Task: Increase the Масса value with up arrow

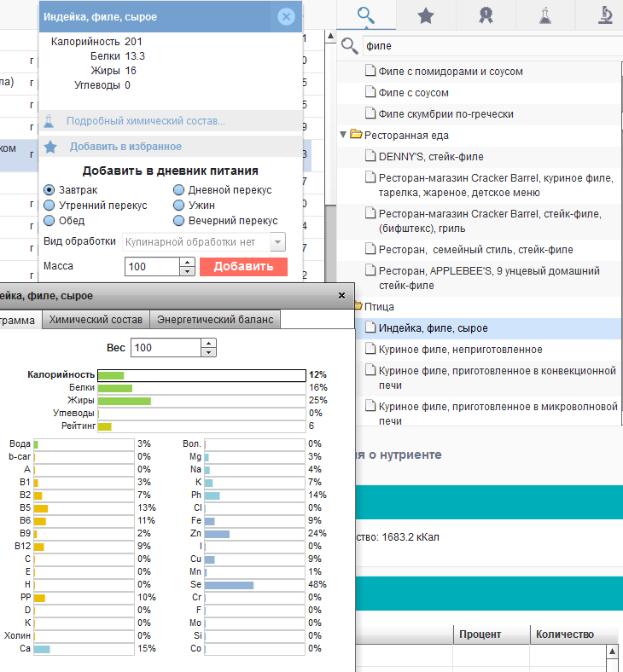Action: pos(187,262)
